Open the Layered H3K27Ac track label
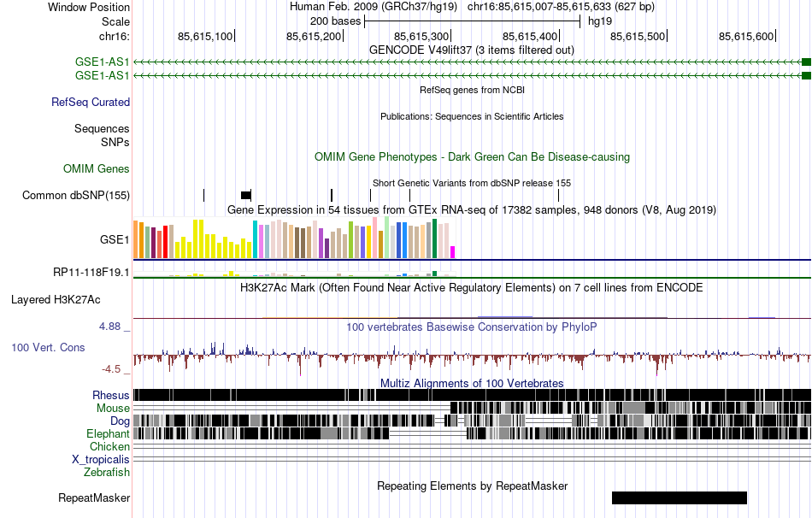Screen dimensions: 812x518 [x=56, y=299]
